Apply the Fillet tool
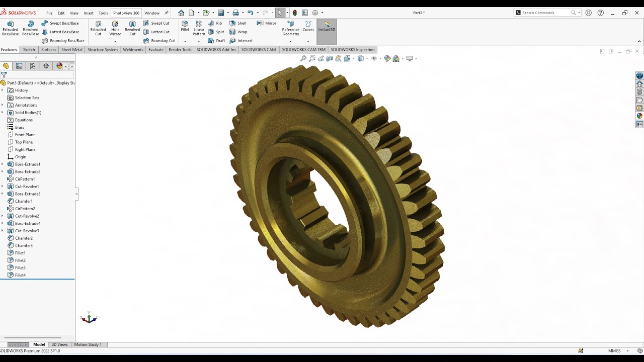Image resolution: width=644 pixels, height=362 pixels. click(x=185, y=26)
